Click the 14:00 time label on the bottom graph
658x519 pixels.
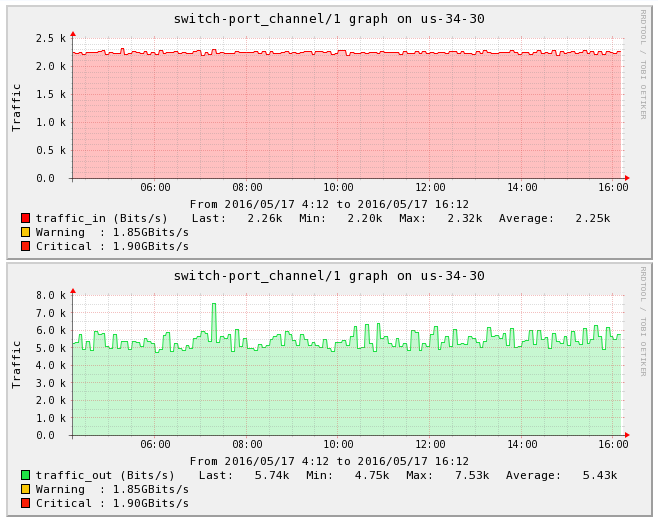pos(522,444)
